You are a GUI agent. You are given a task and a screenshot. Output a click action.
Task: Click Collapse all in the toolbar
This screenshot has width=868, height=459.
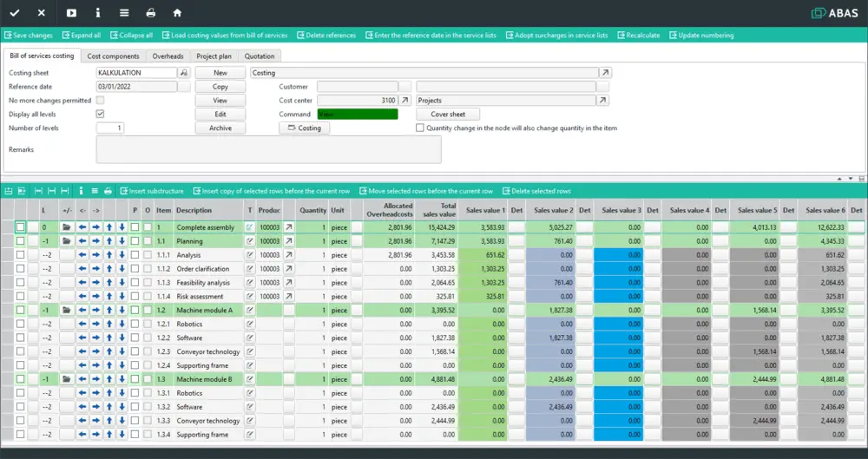[x=132, y=36]
